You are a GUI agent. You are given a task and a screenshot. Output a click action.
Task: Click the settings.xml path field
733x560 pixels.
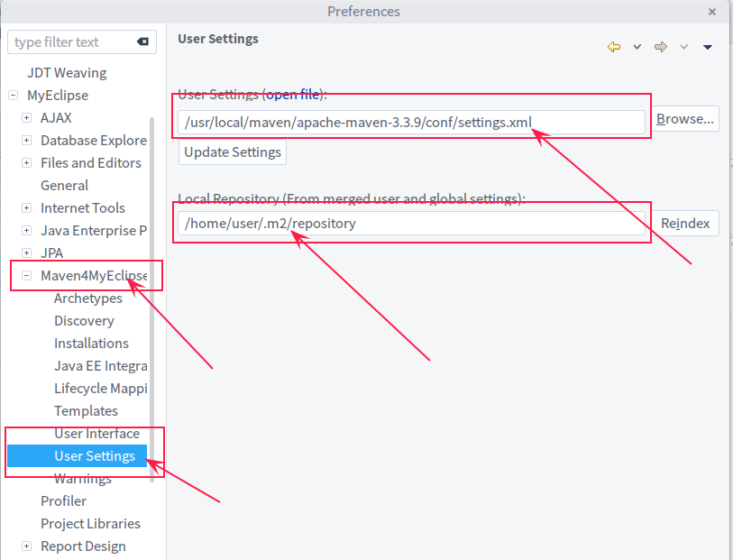(x=411, y=123)
